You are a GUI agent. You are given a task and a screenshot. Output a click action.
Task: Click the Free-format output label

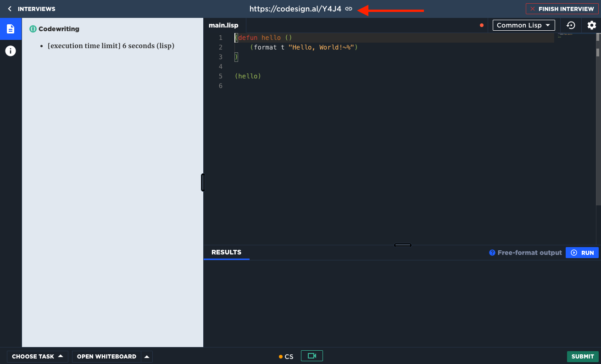coord(529,253)
